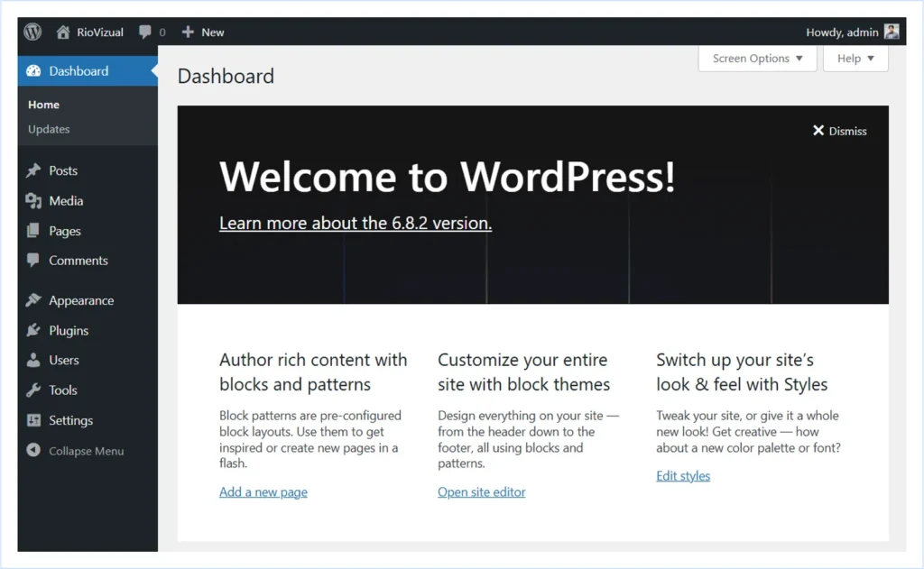
Task: Click the Appearance brush icon
Action: (x=34, y=300)
